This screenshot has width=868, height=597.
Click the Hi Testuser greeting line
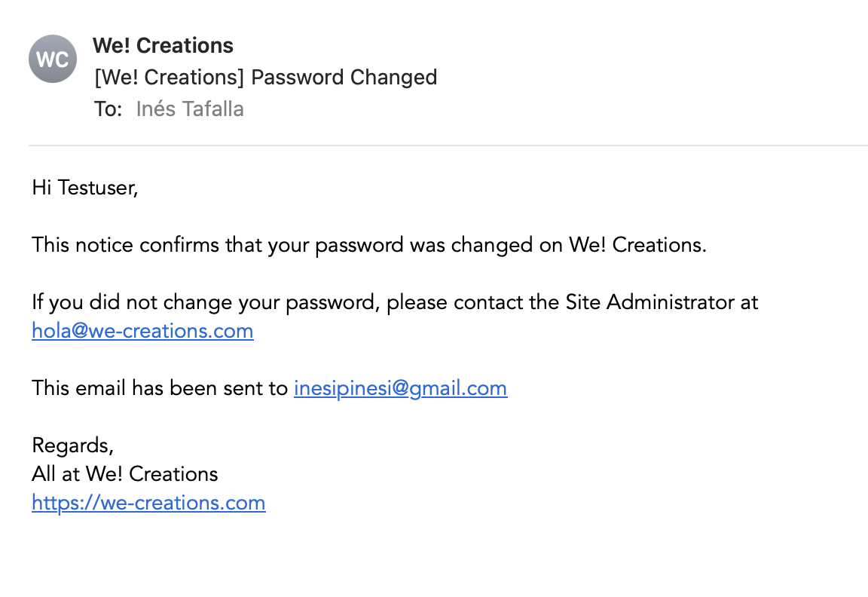[84, 188]
